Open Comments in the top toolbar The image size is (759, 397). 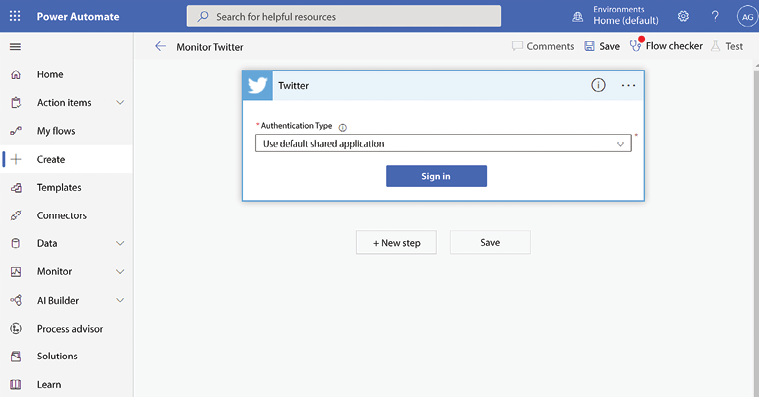pyautogui.click(x=543, y=46)
